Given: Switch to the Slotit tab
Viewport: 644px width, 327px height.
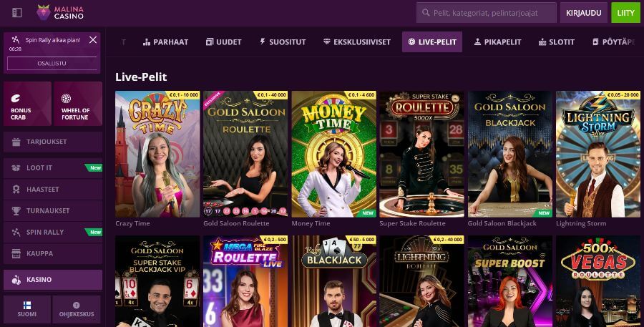Looking at the screenshot, I should (557, 42).
